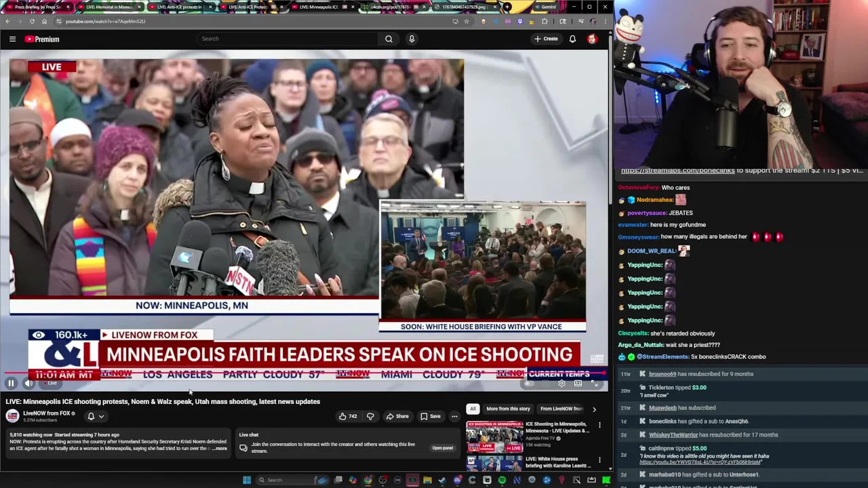Click Muawdeeb in activity feed
Viewport: 868px width, 488px height.
tap(663, 408)
